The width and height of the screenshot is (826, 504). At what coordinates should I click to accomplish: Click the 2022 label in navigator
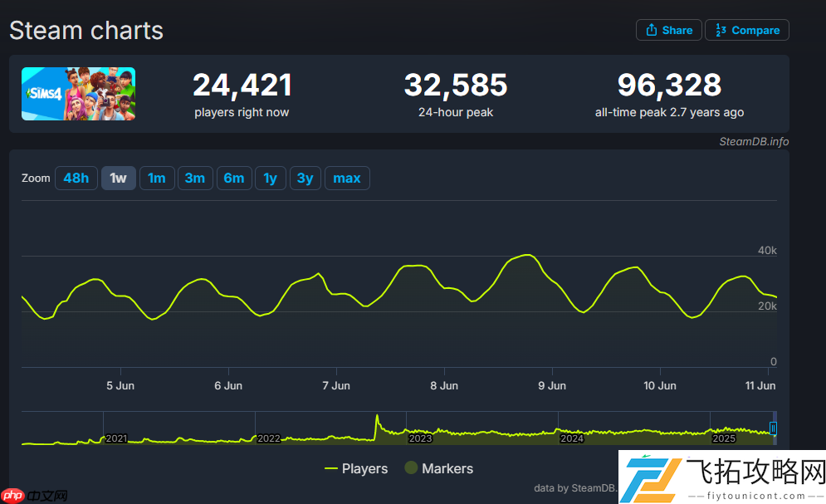[269, 438]
